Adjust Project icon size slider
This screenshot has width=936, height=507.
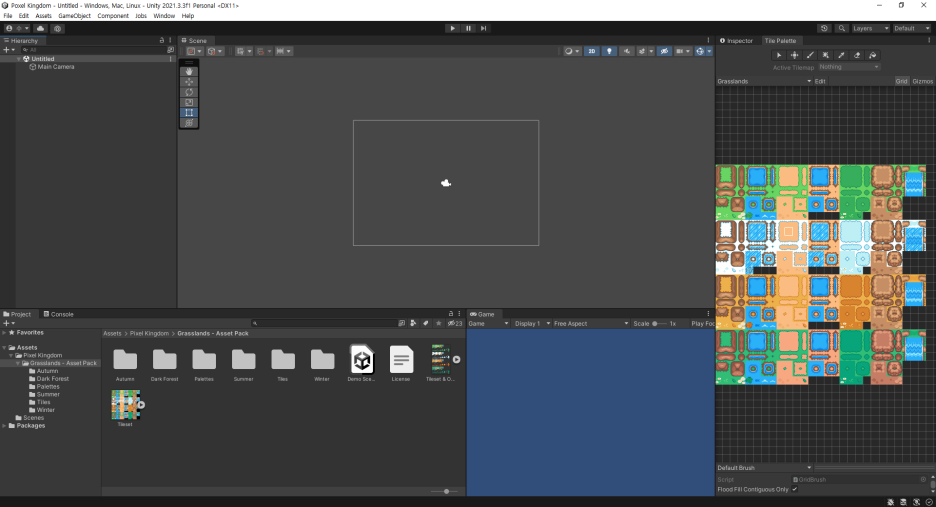(445, 491)
